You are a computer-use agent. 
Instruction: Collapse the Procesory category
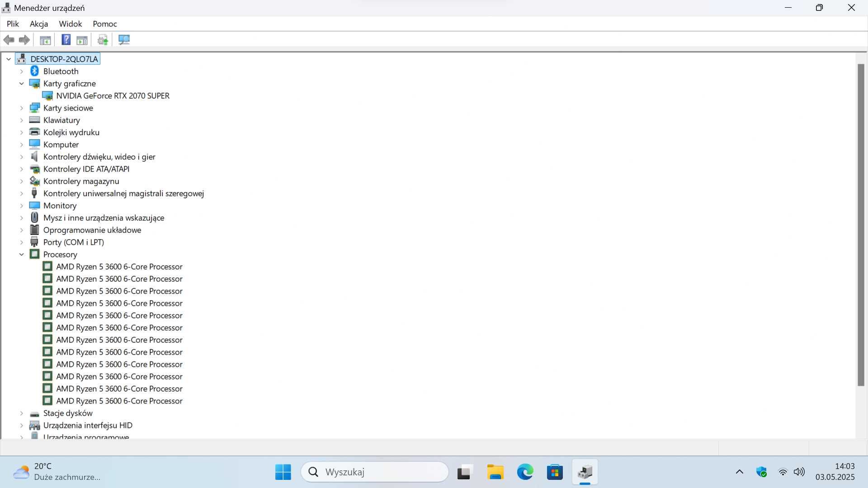[x=21, y=254]
